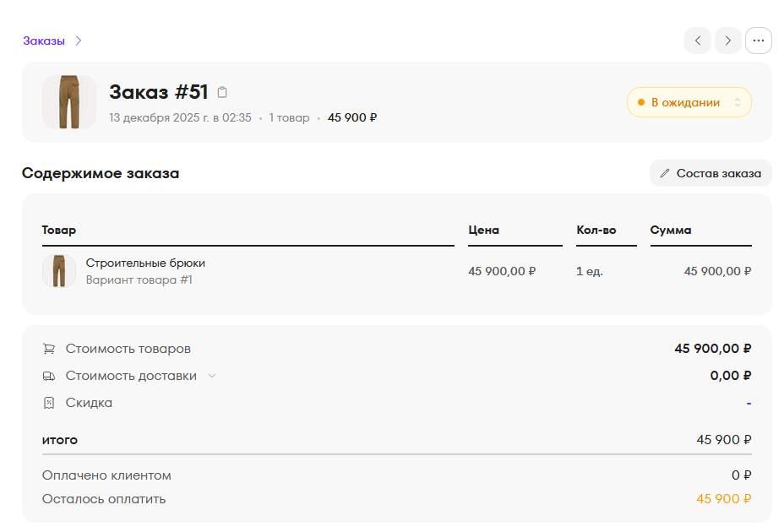The width and height of the screenshot is (784, 532).
Task: Copy order number with clipboard icon
Action: pos(222,92)
